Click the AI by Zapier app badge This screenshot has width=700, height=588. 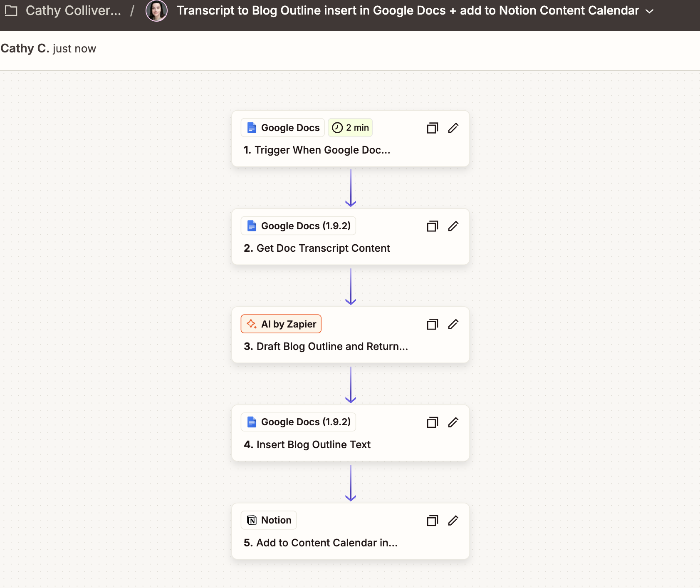click(x=281, y=324)
